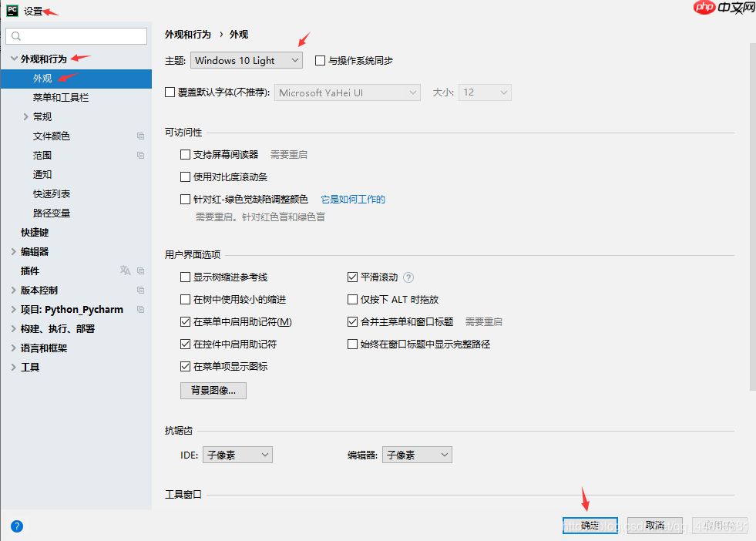Enable 显示树缩进参考线 checkbox
Image resolution: width=756 pixels, height=541 pixels.
(185, 277)
